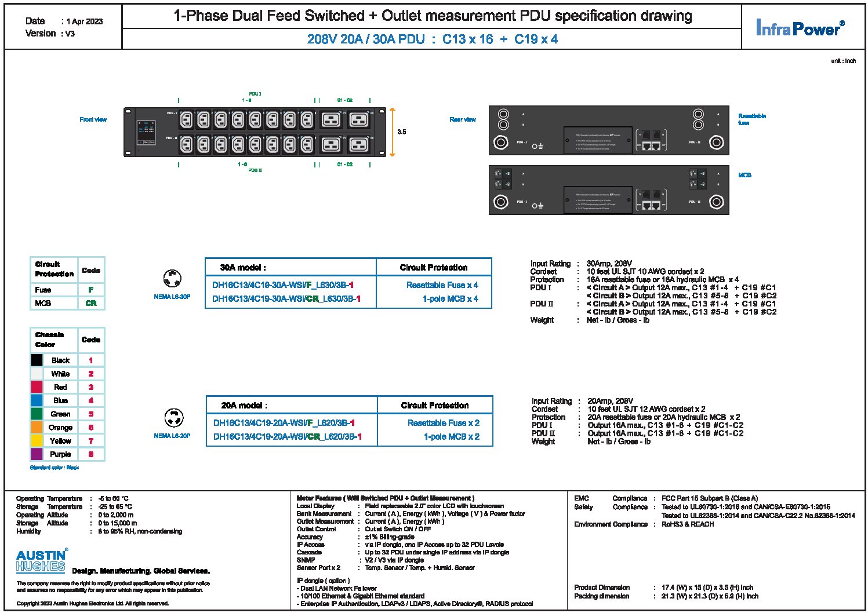Click 'Resettable Fuse x 4' cell
This screenshot has height=613, width=868.
pyautogui.click(x=442, y=285)
